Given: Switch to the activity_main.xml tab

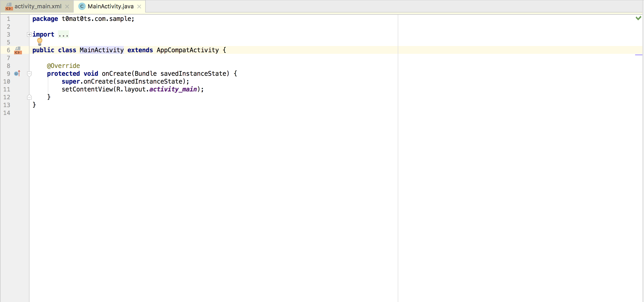Looking at the screenshot, I should (38, 6).
